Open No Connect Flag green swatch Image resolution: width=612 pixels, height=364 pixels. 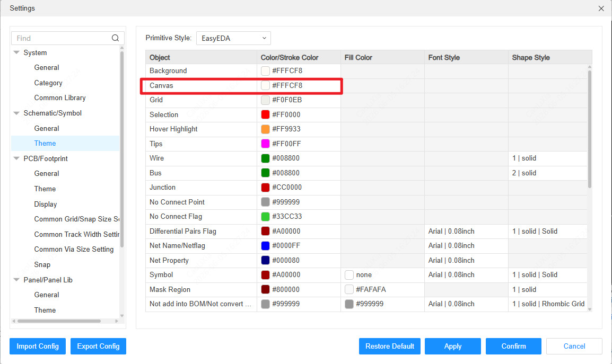(265, 217)
